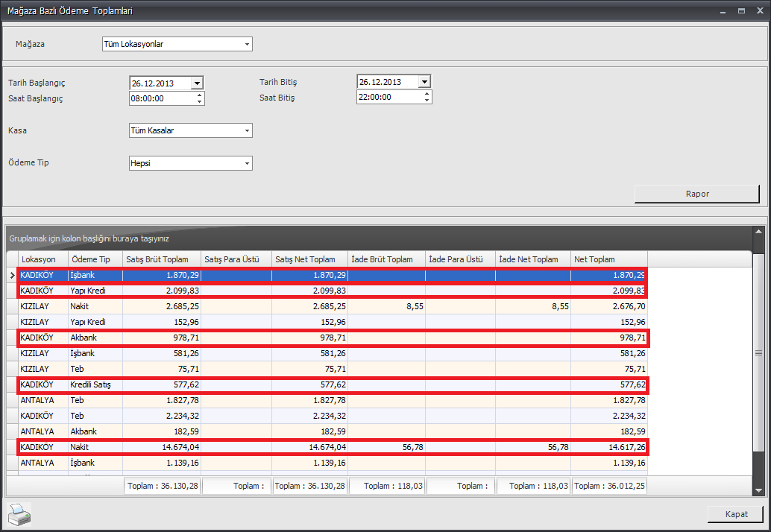This screenshot has height=532, width=771.
Task: Sort by İade Brüt Toplam column header
Action: tap(386, 259)
